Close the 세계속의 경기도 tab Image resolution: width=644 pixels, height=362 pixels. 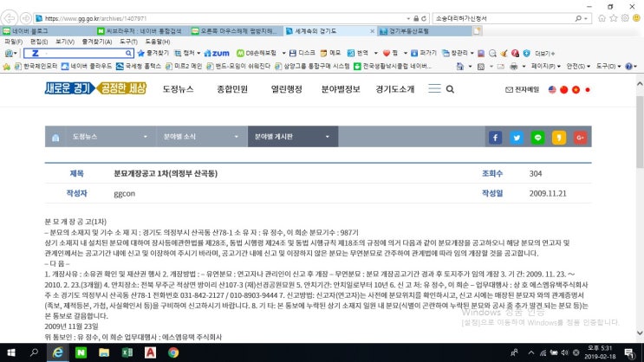(x=372, y=31)
